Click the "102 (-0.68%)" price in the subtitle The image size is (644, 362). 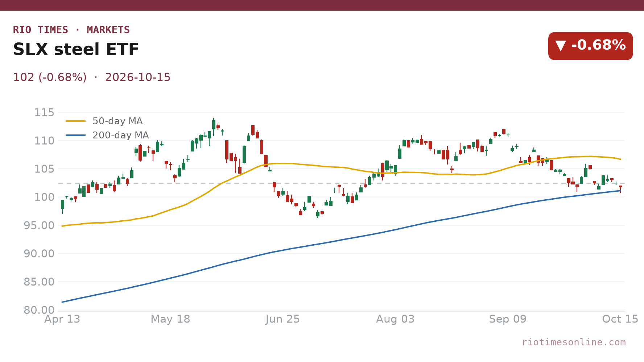click(50, 77)
